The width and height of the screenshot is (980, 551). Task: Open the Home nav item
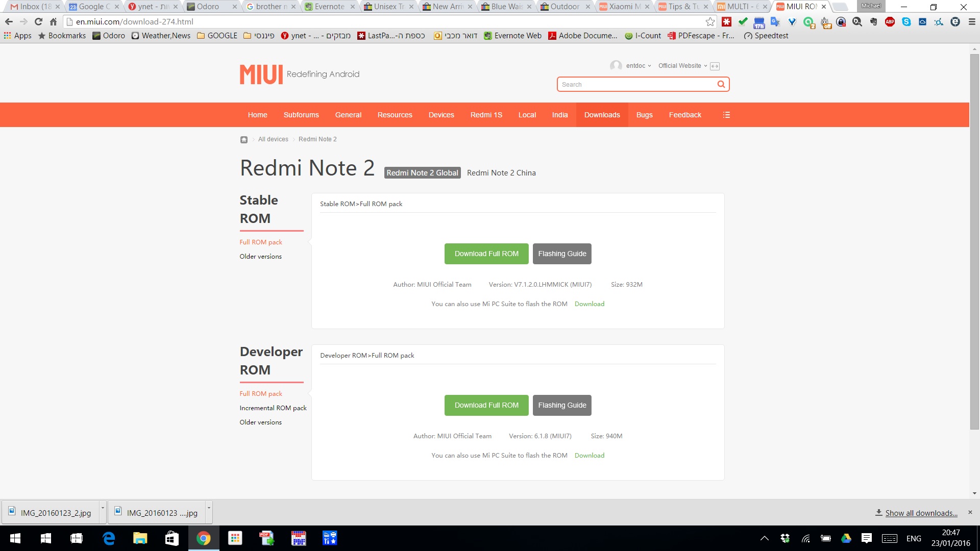[x=257, y=115]
